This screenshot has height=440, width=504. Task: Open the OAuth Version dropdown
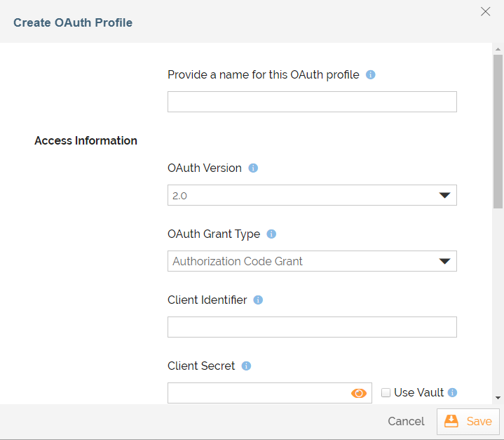point(312,195)
